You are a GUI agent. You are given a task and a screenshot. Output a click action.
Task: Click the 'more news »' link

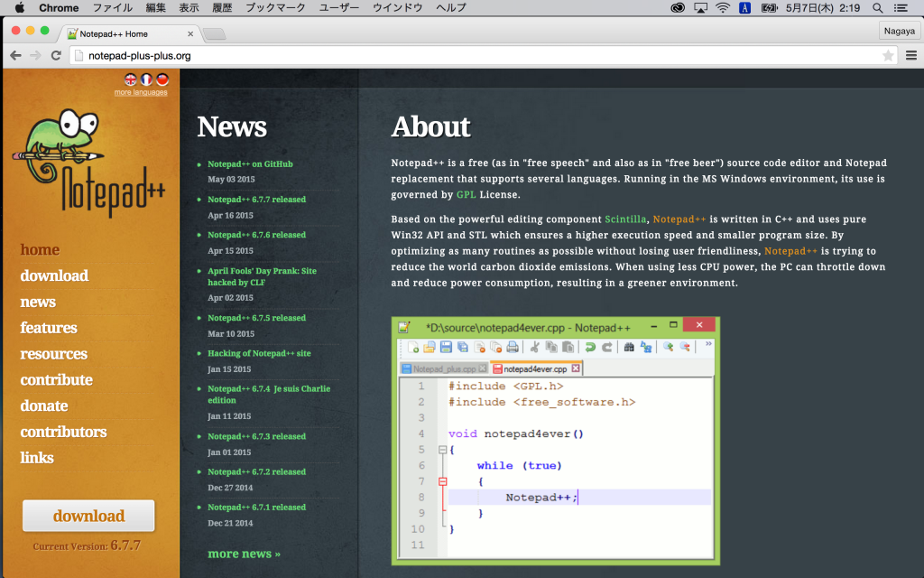click(x=244, y=554)
